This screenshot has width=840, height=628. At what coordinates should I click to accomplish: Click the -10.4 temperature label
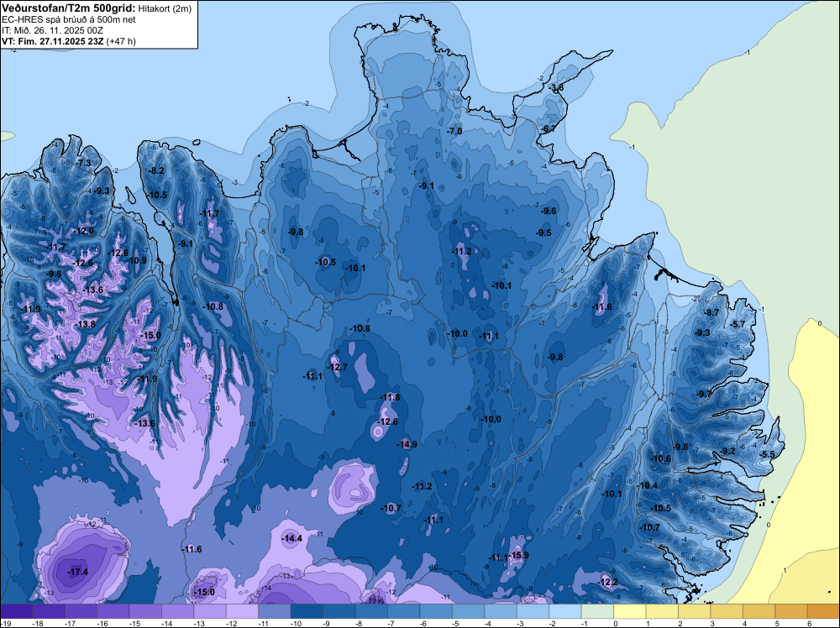click(648, 485)
